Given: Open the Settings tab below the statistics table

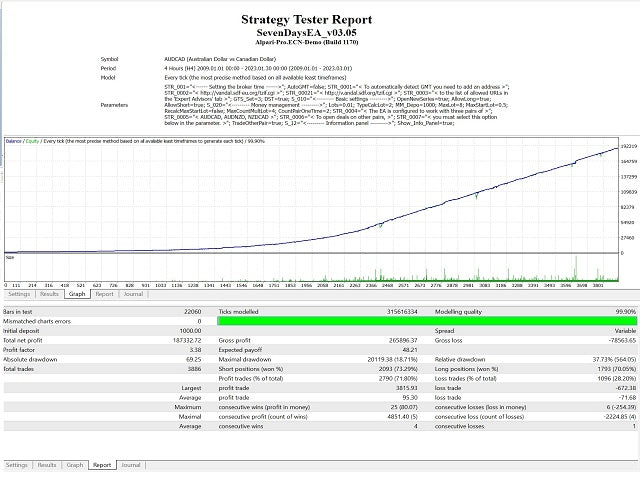Looking at the screenshot, I should click(x=19, y=465).
